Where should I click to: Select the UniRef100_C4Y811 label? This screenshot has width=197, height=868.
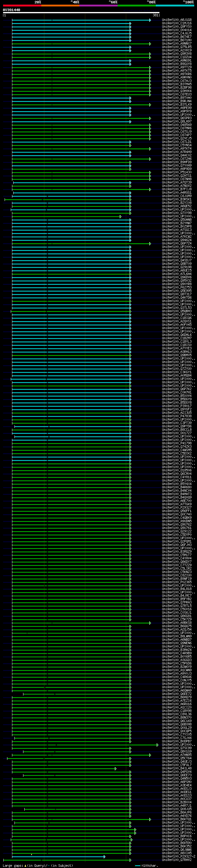(x=177, y=478)
